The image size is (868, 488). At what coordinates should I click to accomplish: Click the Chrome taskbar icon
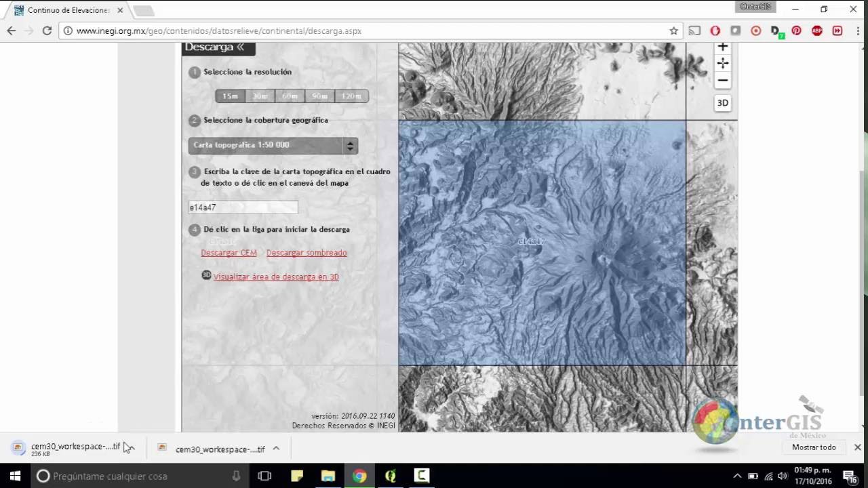(x=359, y=476)
